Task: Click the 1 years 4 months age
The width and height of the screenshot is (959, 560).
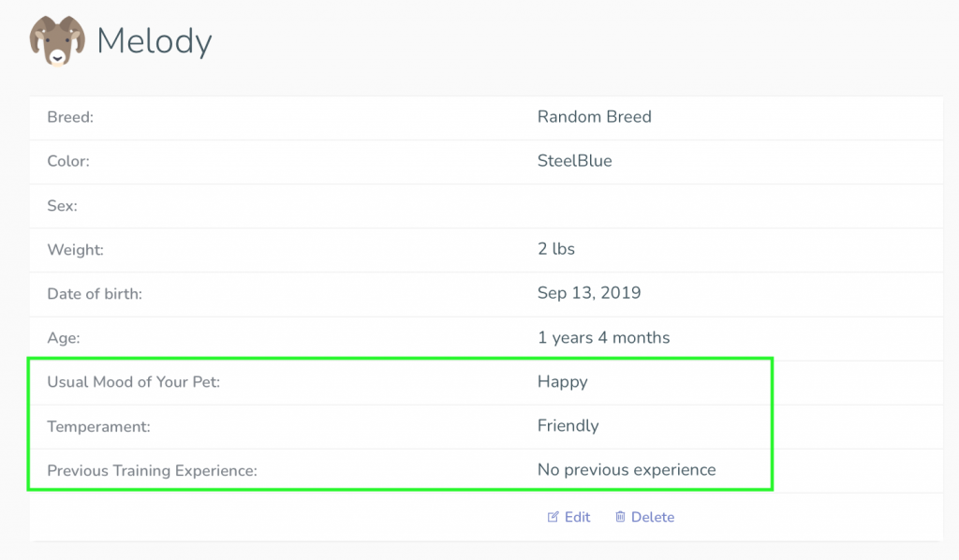Action: pos(604,337)
